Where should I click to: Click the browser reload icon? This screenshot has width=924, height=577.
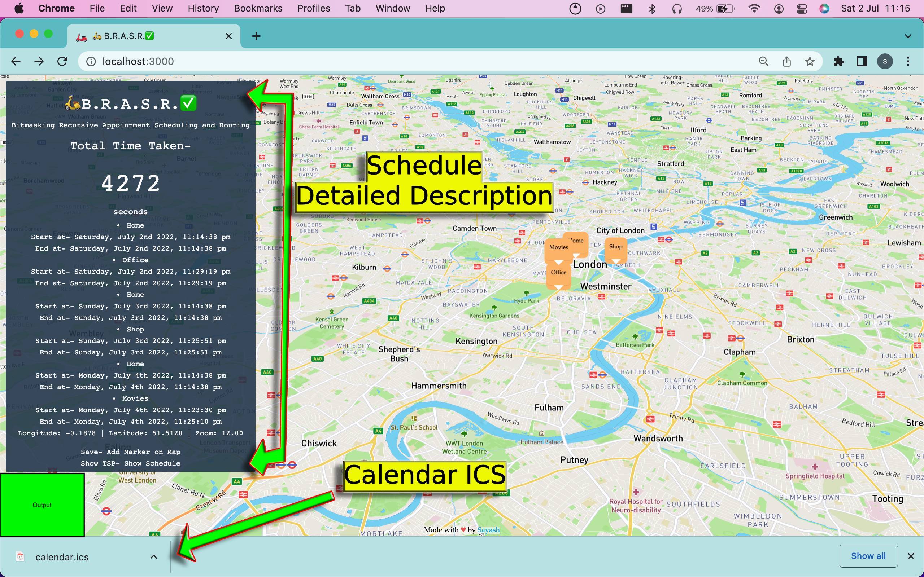pos(62,61)
